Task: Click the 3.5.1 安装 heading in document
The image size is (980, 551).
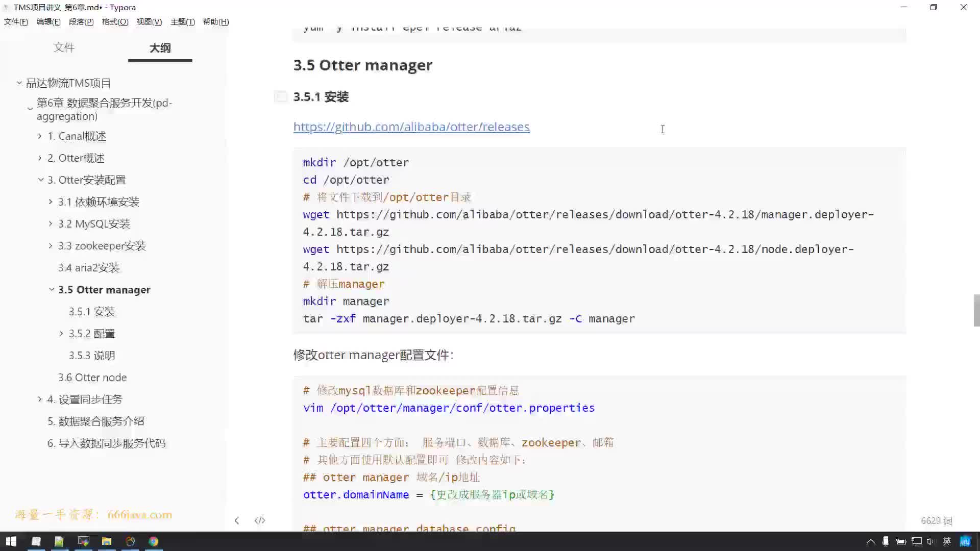Action: click(x=321, y=96)
